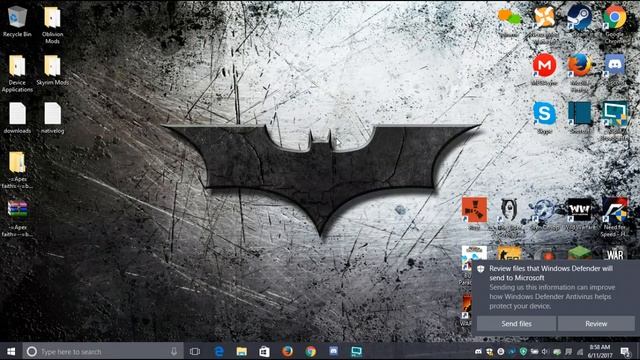The height and width of the screenshot is (360, 640).
Task: Open the Recycle Bin desktop icon
Action: pos(17,22)
